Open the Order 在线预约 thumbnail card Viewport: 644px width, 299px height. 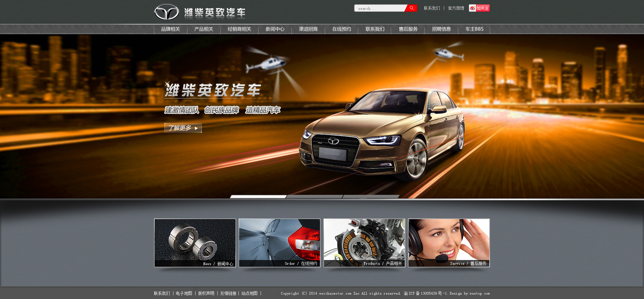pos(279,243)
